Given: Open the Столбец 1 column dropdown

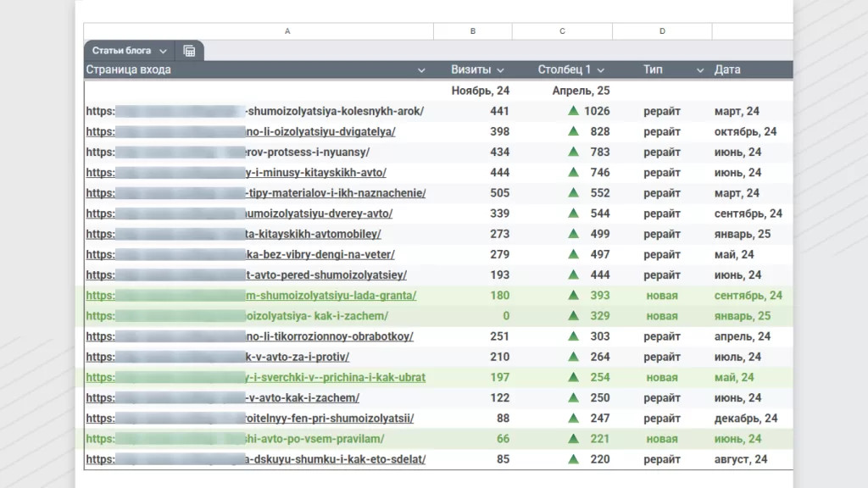Looking at the screenshot, I should click(600, 70).
